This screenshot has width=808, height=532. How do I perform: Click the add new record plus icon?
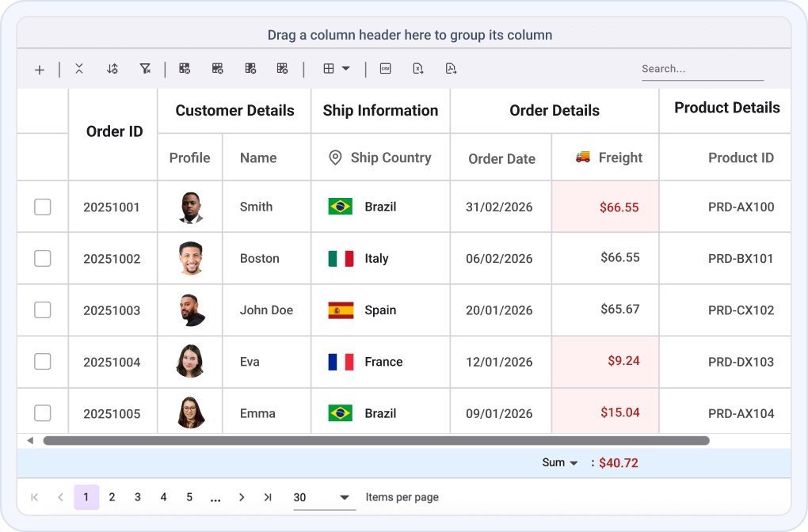(40, 69)
